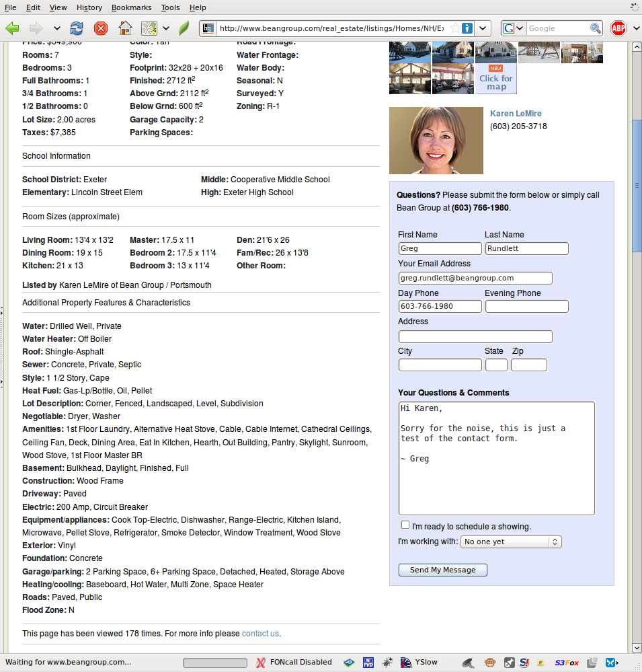Click the greyed-out Forward arrow button
The height and width of the screenshot is (672, 642).
pos(36,28)
